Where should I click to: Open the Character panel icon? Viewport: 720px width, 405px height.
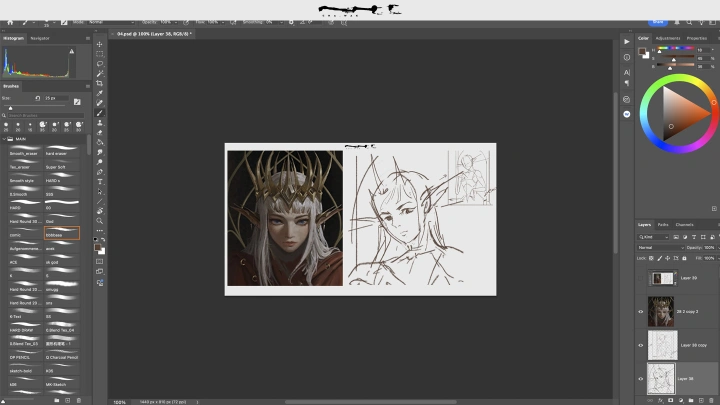[627, 73]
